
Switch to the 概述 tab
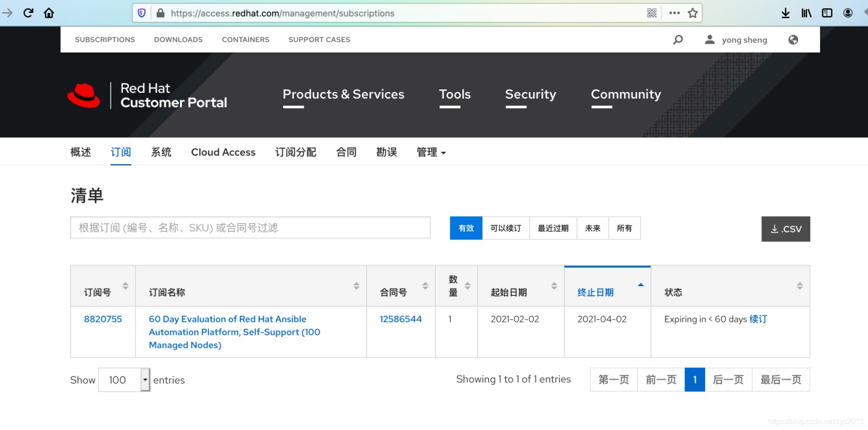pos(80,152)
